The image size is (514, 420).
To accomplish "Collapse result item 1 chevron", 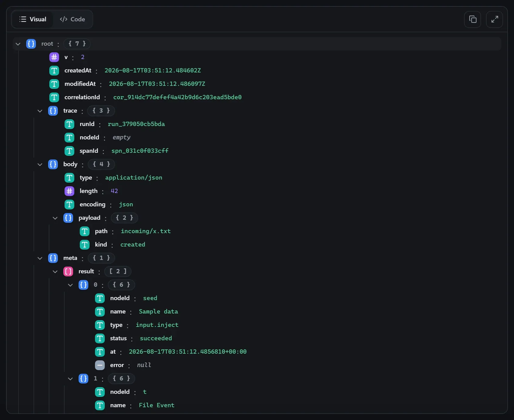I will coord(70,379).
